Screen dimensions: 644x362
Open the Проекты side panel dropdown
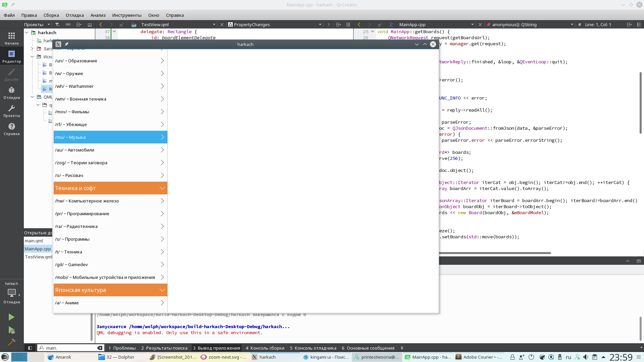pyautogui.click(x=37, y=24)
